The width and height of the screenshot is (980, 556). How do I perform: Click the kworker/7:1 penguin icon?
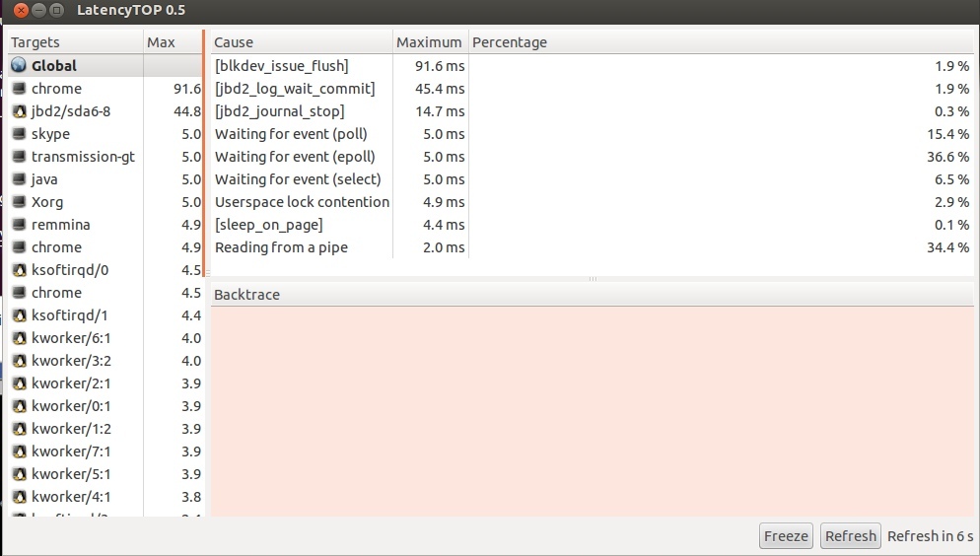20,452
